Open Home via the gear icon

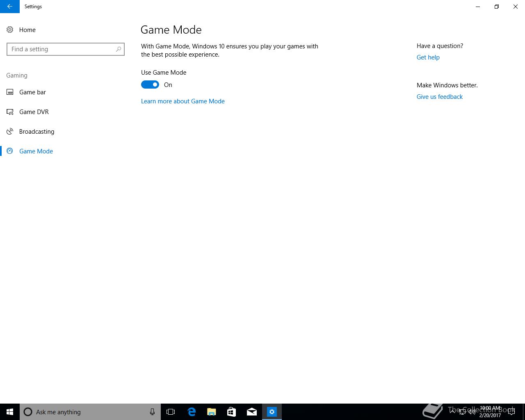click(x=10, y=30)
